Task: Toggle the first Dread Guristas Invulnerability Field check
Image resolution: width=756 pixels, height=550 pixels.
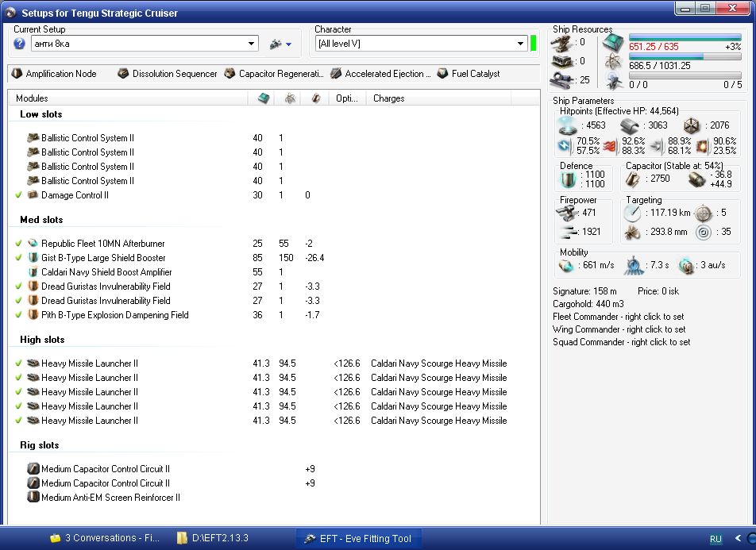Action: tap(19, 287)
